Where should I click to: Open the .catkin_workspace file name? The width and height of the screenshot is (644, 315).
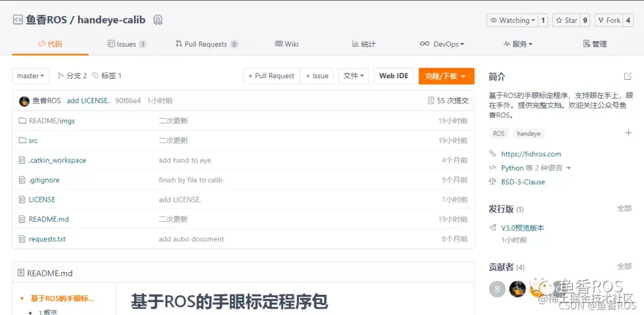[57, 160]
